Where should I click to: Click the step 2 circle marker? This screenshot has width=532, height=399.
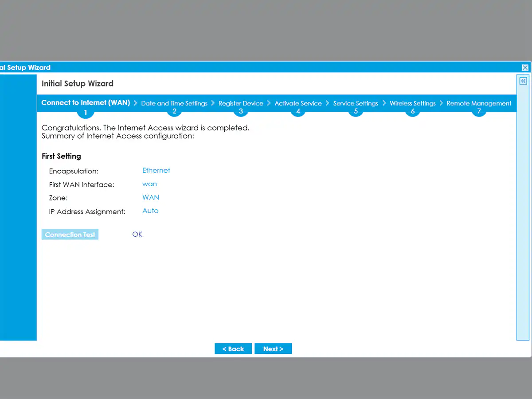coord(174,111)
